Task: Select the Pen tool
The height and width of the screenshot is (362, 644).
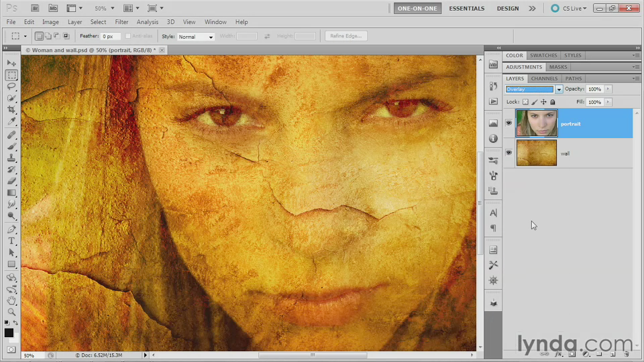Action: pos(11,229)
